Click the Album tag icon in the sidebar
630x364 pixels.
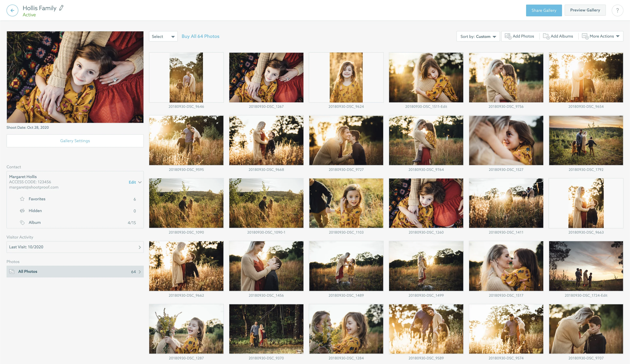click(23, 222)
